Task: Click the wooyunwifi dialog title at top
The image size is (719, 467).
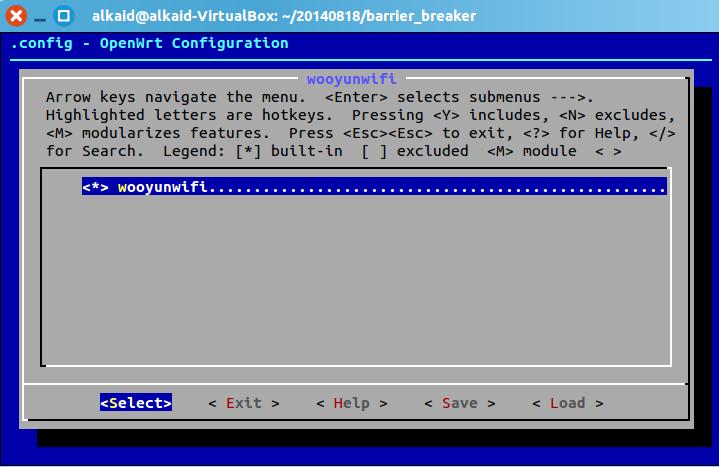Action: tap(352, 78)
